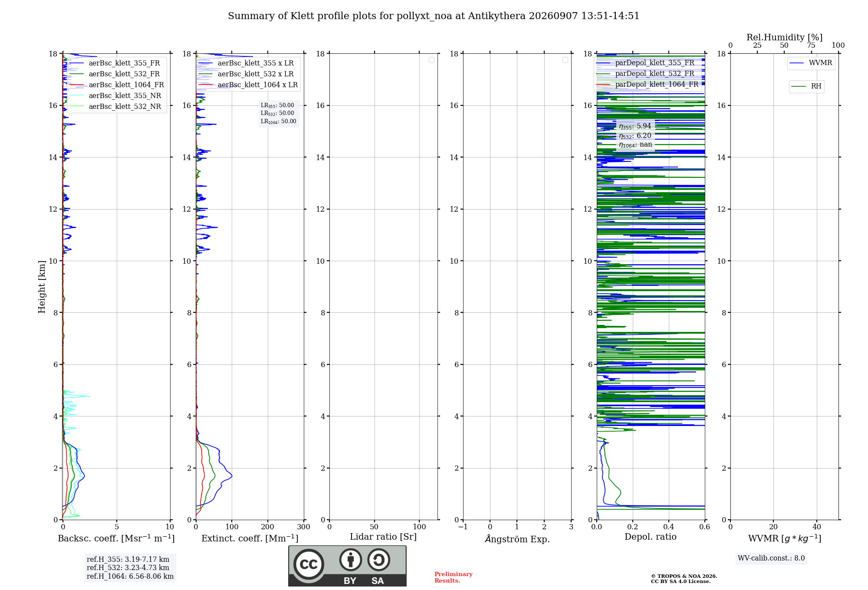Click the LR1064: 50.00 value
The height and width of the screenshot is (590, 868).
(279, 121)
